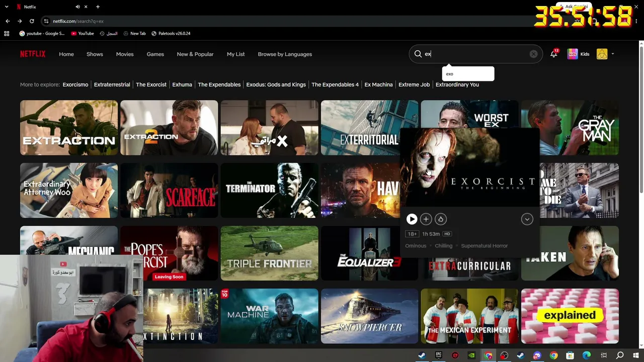The width and height of the screenshot is (644, 362).
Task: Click the Netflix search input field
Action: [475, 54]
